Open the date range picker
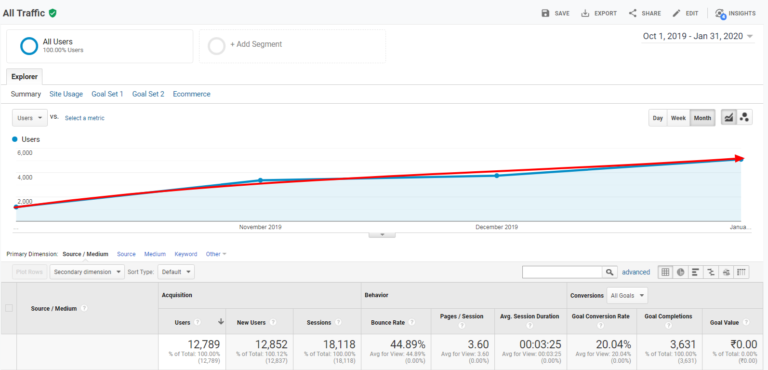The image size is (768, 370). coord(698,36)
